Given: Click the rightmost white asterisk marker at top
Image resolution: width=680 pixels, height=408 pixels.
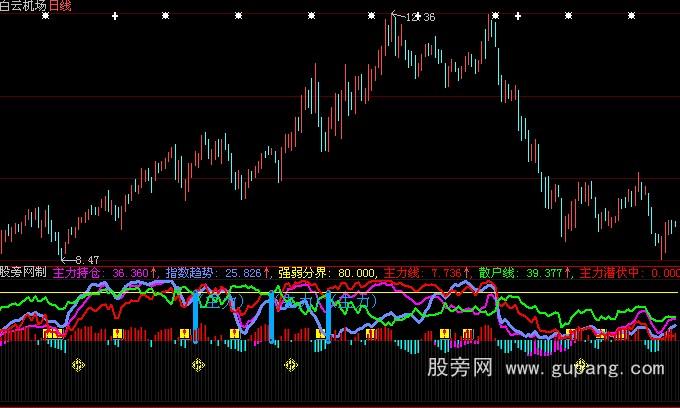Looking at the screenshot, I should 631,16.
